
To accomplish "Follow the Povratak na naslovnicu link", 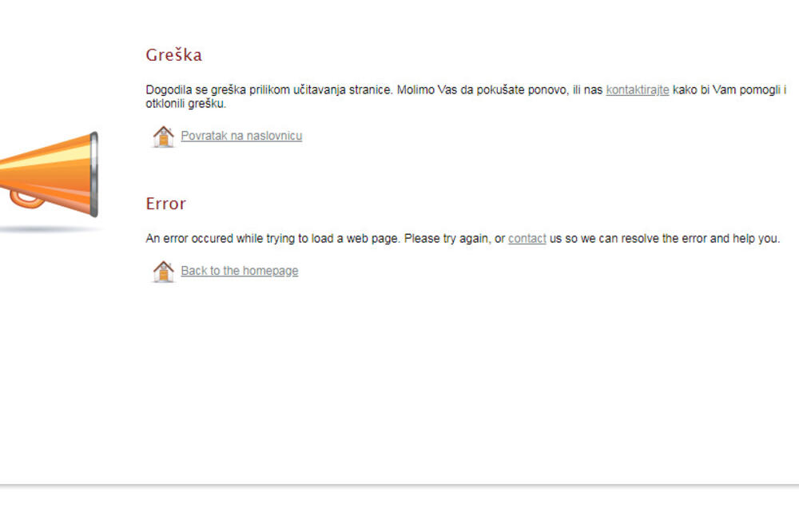I will pyautogui.click(x=241, y=136).
